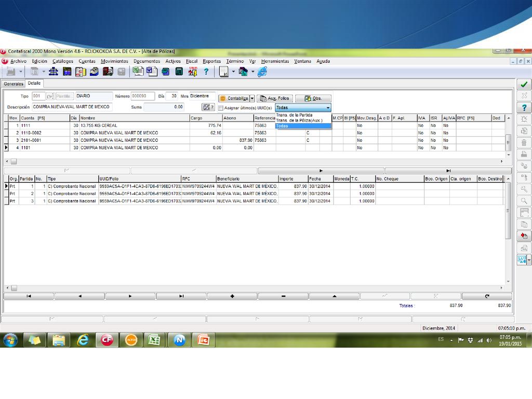Click the bottom navigator go-to-last-record button
The width and height of the screenshot is (532, 399).
click(181, 296)
